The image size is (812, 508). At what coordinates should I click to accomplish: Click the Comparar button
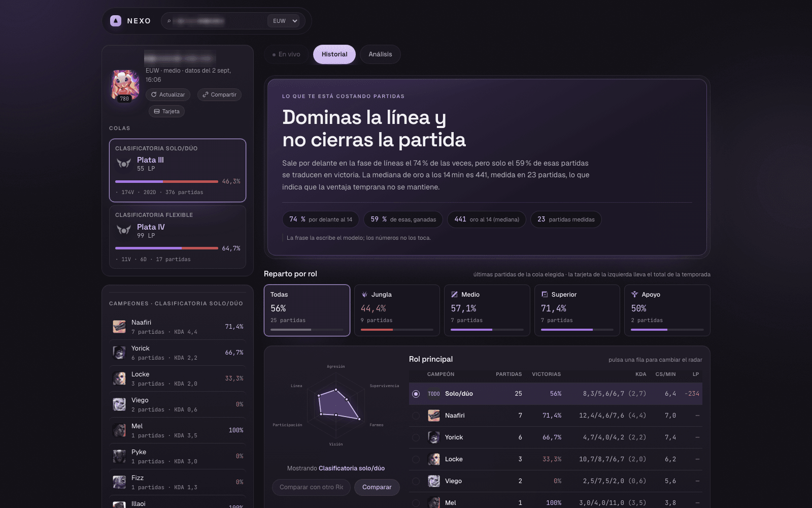377,487
